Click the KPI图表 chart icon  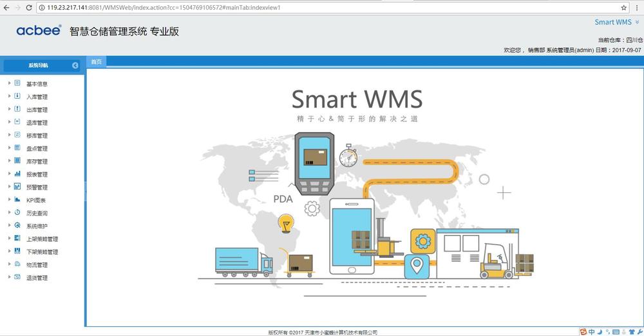pyautogui.click(x=17, y=199)
